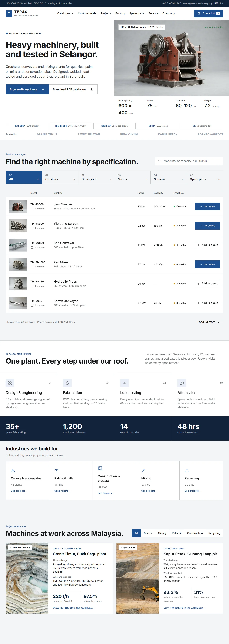Image resolution: width=229 pixels, height=644 pixels.
Task: Click the Ipoh, Perak location pin
Action: [121, 547]
